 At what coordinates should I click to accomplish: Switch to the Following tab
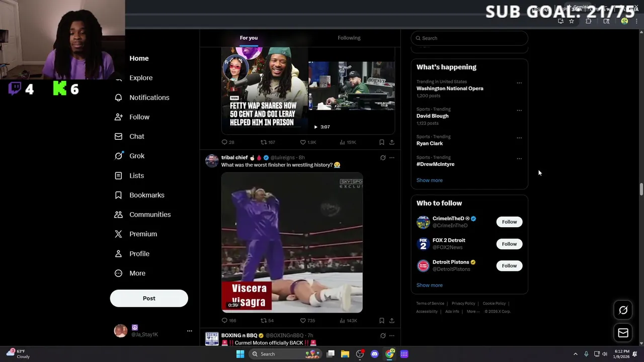click(349, 38)
